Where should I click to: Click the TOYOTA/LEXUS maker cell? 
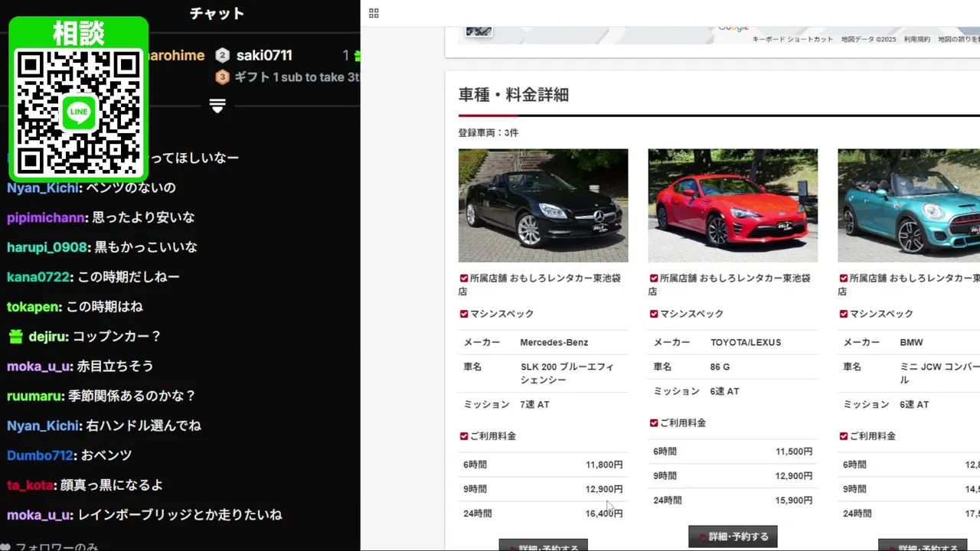[746, 342]
